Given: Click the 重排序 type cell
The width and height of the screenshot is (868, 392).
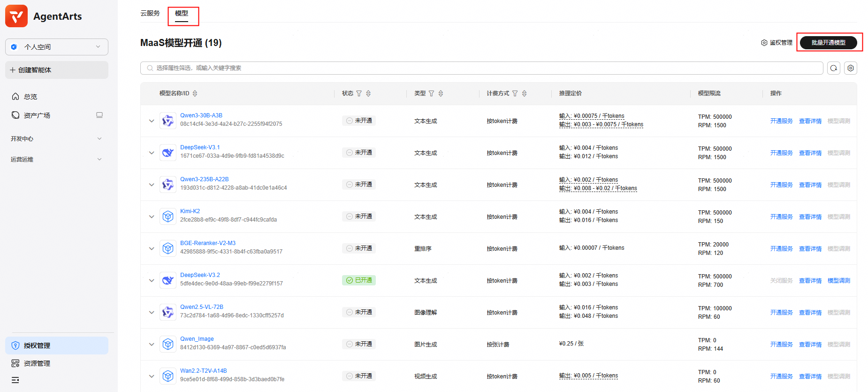Looking at the screenshot, I should [x=423, y=248].
